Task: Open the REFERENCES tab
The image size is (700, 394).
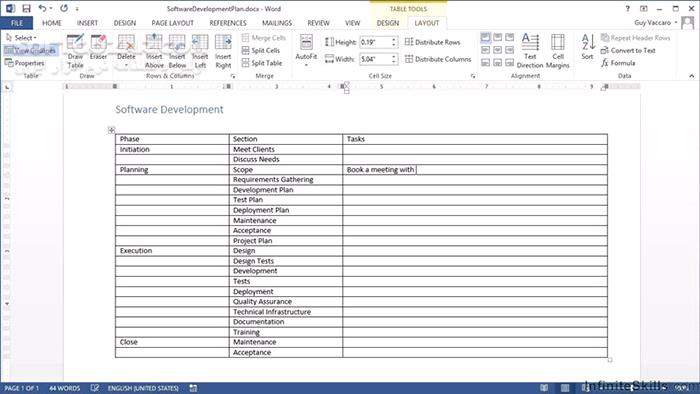Action: click(x=228, y=23)
